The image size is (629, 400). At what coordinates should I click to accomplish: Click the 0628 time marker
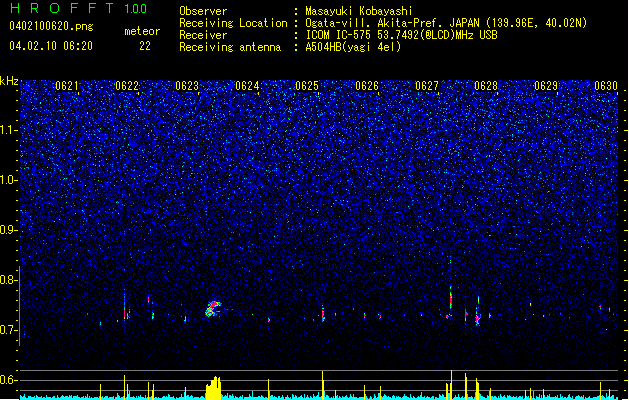click(x=486, y=86)
